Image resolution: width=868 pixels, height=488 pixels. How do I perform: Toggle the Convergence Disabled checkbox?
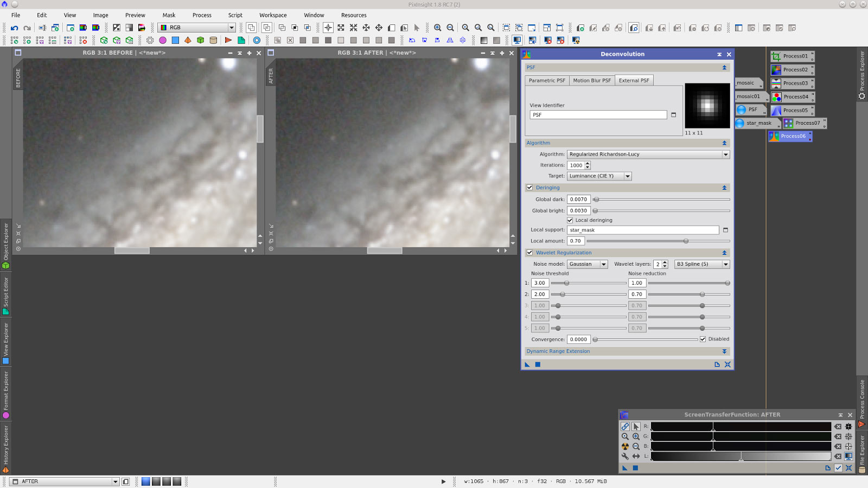(x=703, y=339)
